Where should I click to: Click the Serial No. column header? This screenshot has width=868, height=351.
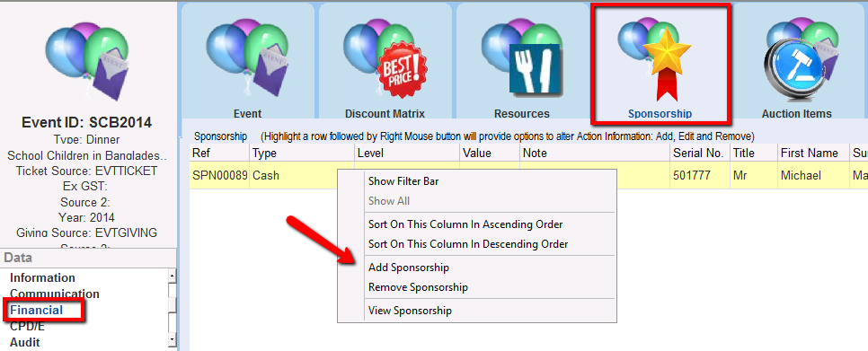tap(700, 154)
